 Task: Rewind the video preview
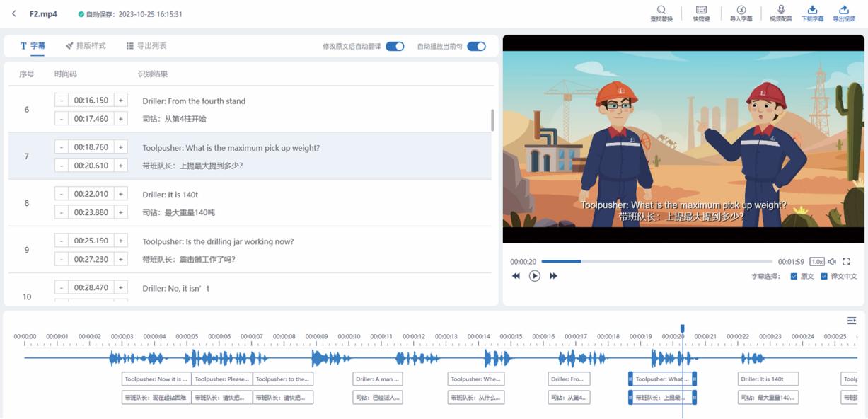click(516, 276)
